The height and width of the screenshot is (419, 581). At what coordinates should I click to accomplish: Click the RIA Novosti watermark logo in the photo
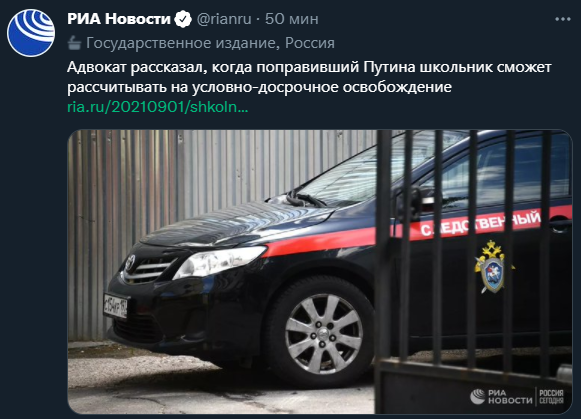[501, 397]
